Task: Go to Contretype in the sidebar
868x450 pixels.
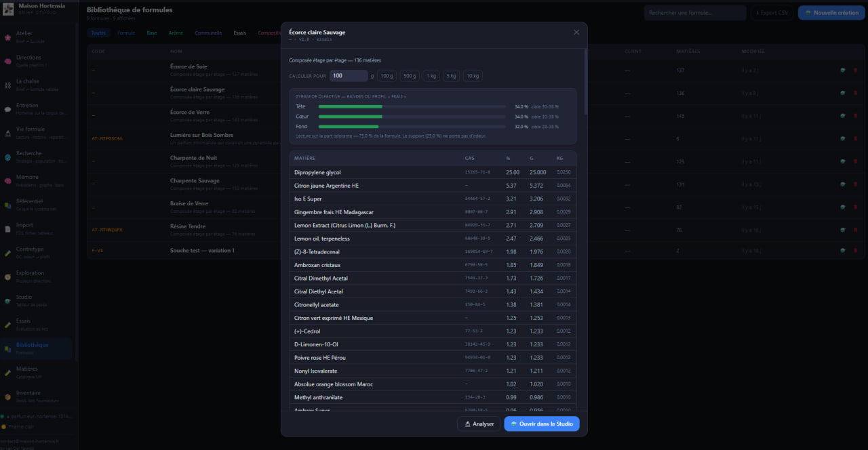Action: [37, 252]
